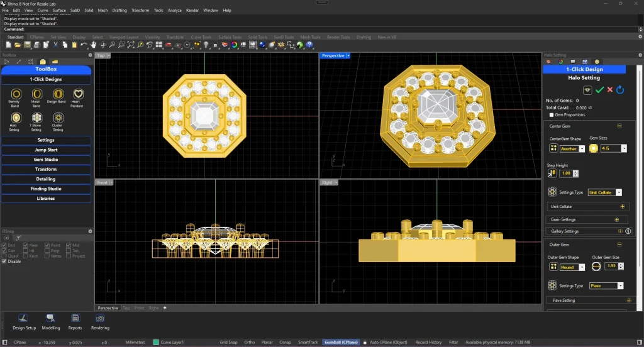
Task: Select the Pan hand tool
Action: (x=93, y=45)
